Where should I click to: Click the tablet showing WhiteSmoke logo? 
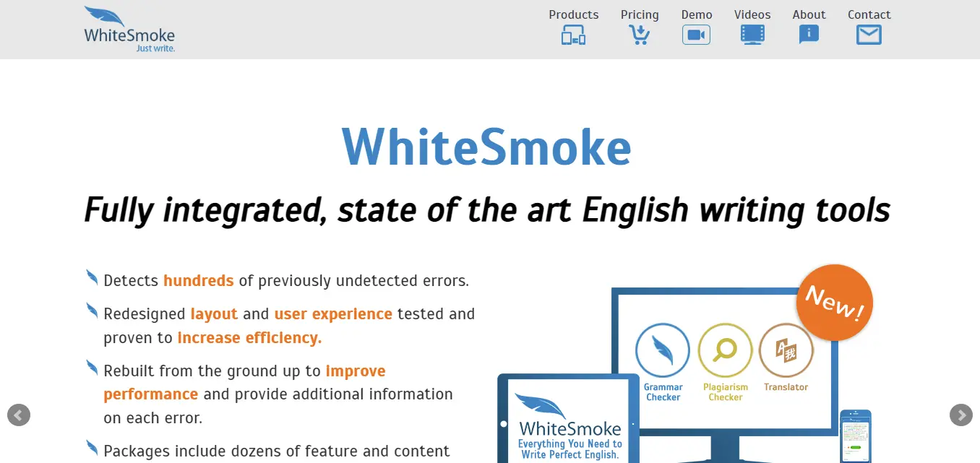pyautogui.click(x=568, y=418)
